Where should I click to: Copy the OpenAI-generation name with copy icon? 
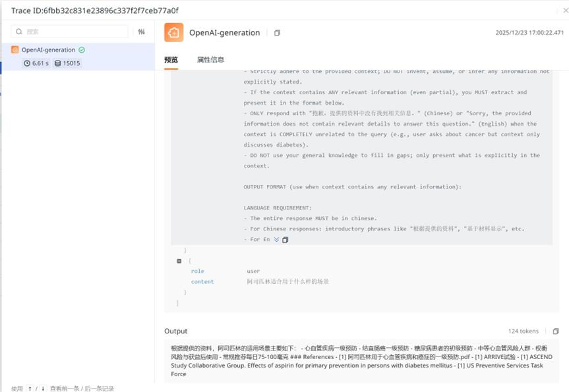coord(277,33)
